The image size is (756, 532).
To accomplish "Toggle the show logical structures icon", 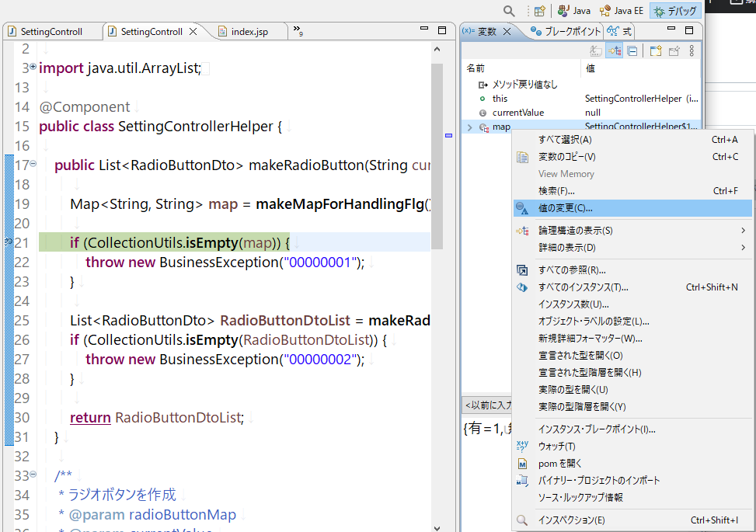I will click(x=614, y=51).
